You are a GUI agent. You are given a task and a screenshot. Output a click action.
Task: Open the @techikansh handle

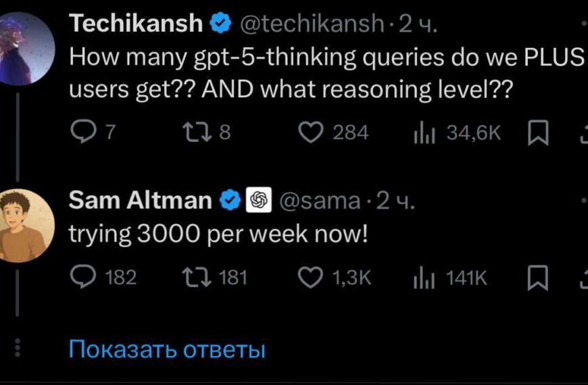pos(312,24)
